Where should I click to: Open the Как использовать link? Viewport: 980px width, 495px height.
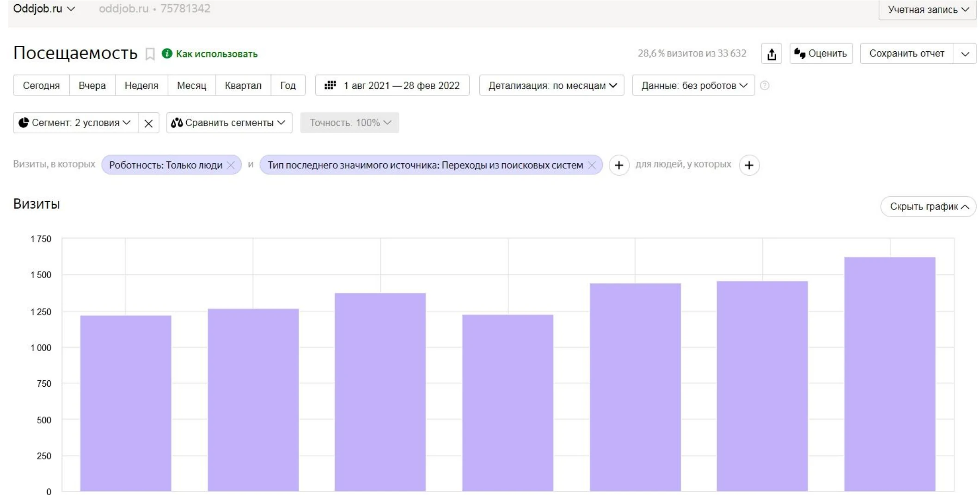point(217,54)
